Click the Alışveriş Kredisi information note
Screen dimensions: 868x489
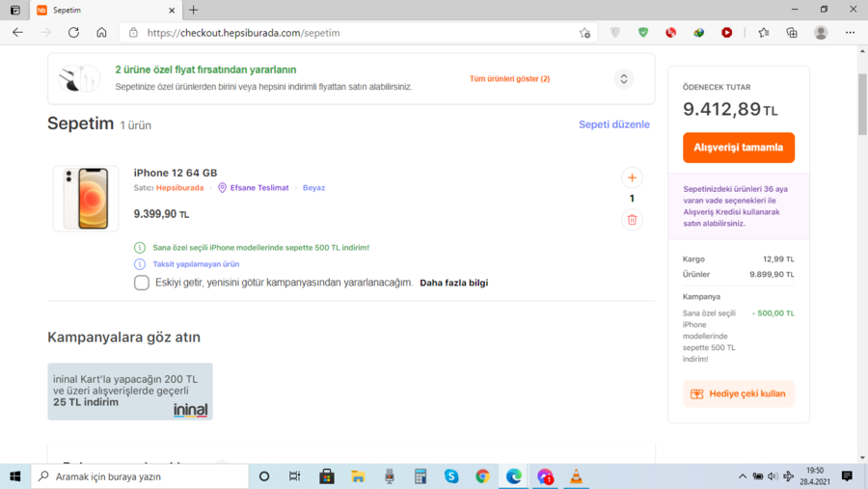pyautogui.click(x=739, y=206)
